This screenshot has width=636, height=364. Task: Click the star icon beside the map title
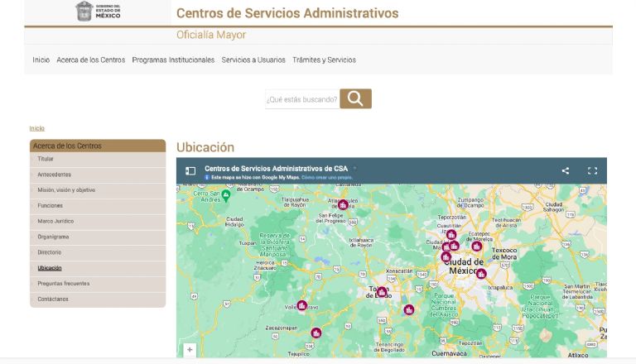coord(354,168)
